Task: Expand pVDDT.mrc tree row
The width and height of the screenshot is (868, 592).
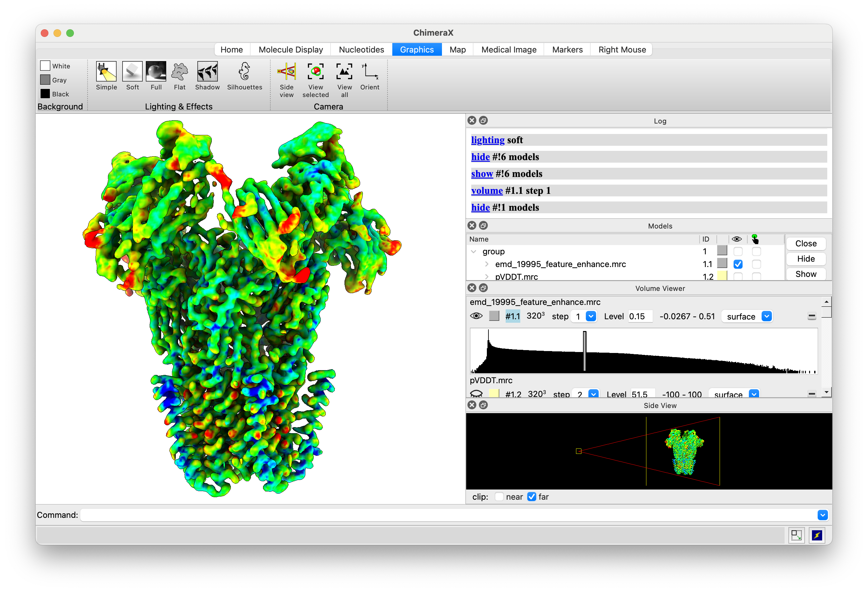Action: click(487, 277)
